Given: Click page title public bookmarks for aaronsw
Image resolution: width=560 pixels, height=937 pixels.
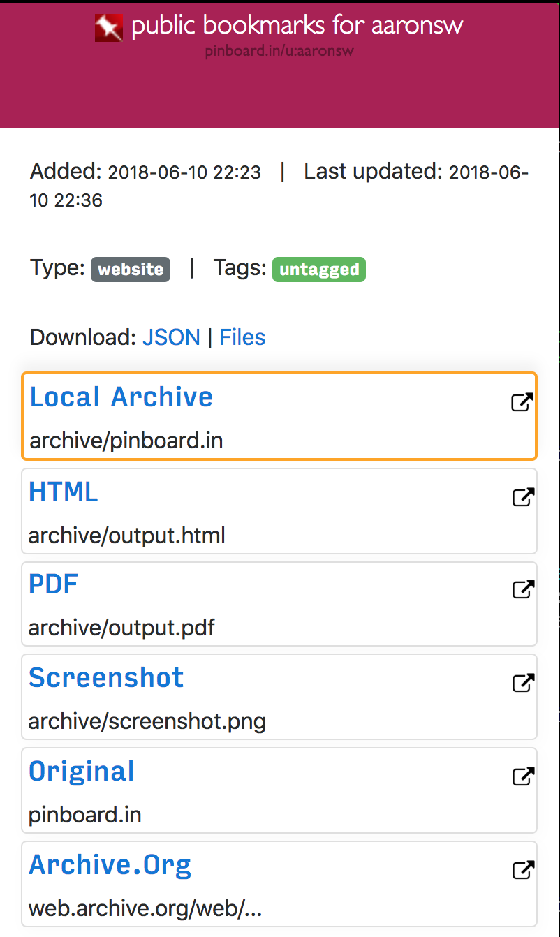Looking at the screenshot, I should [x=297, y=26].
